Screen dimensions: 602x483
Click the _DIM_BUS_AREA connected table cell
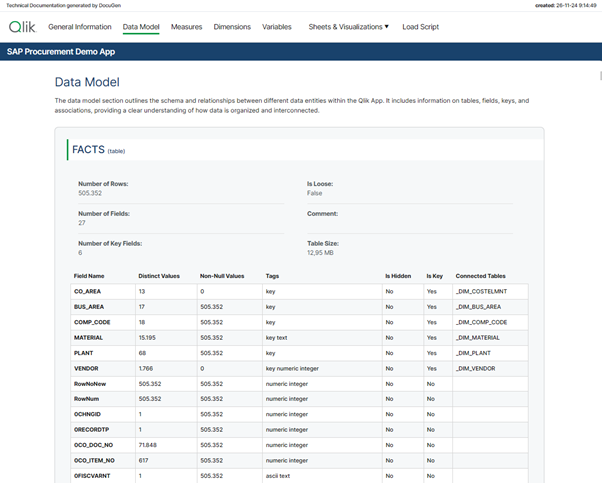(x=490, y=307)
